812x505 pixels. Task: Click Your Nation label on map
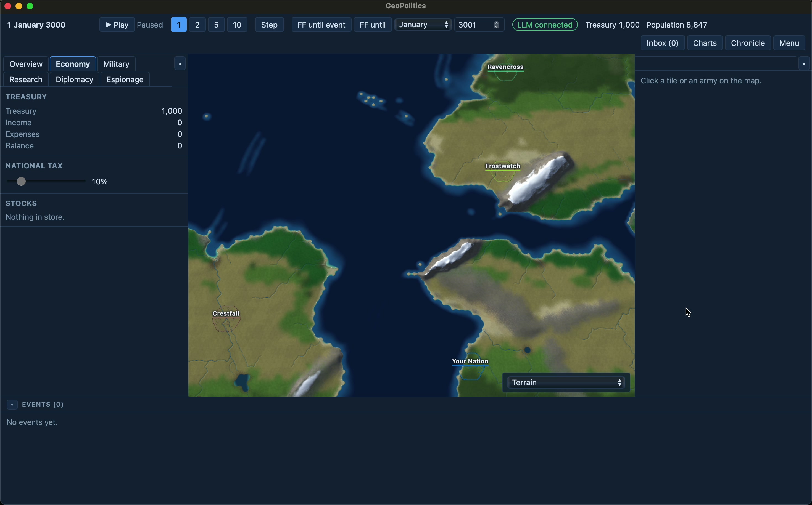point(470,362)
